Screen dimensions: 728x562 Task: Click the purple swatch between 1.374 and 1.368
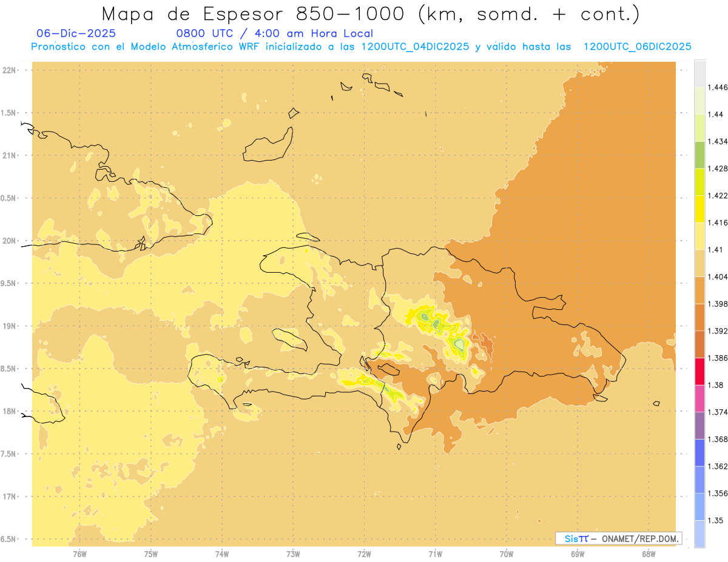[x=699, y=426]
